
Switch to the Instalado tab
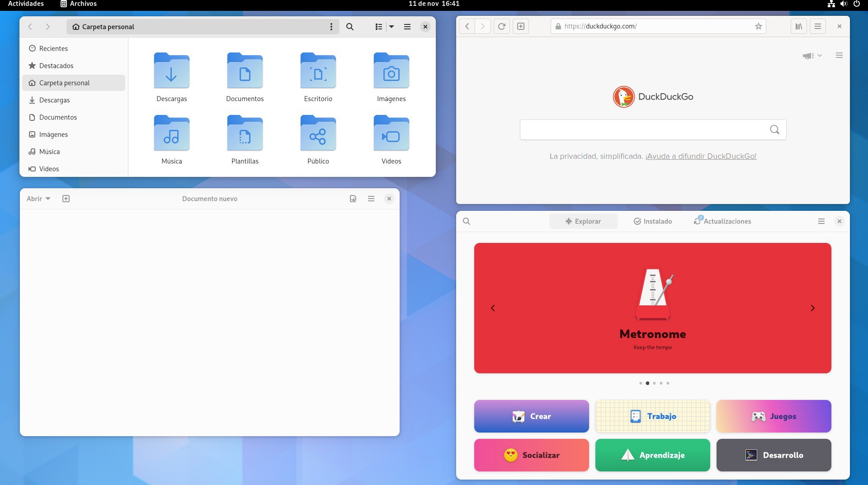pyautogui.click(x=652, y=221)
